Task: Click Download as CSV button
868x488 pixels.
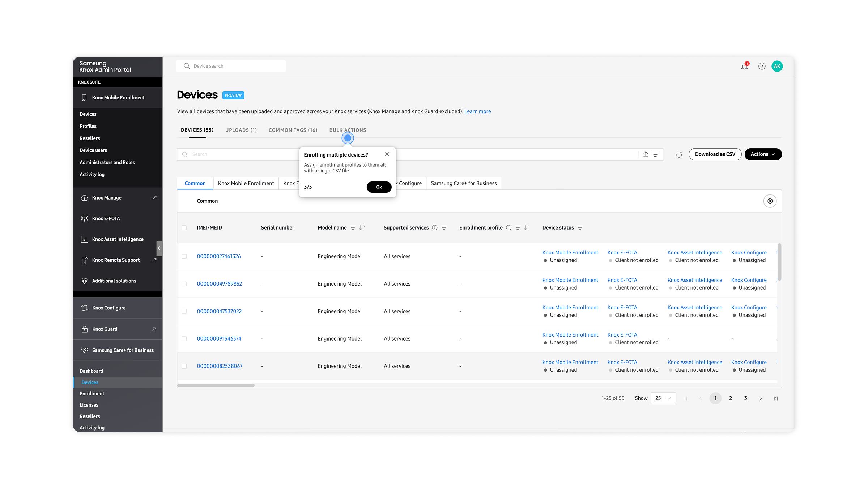Action: (x=715, y=154)
